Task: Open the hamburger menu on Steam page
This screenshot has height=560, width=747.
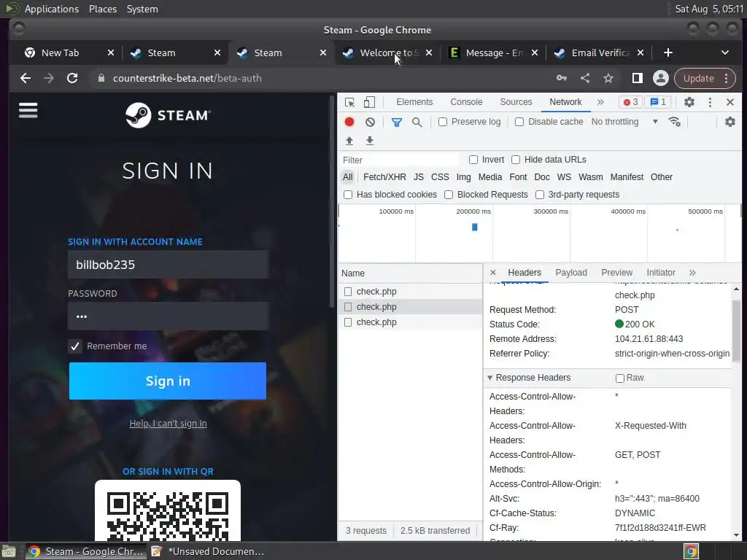Action: pyautogui.click(x=28, y=111)
